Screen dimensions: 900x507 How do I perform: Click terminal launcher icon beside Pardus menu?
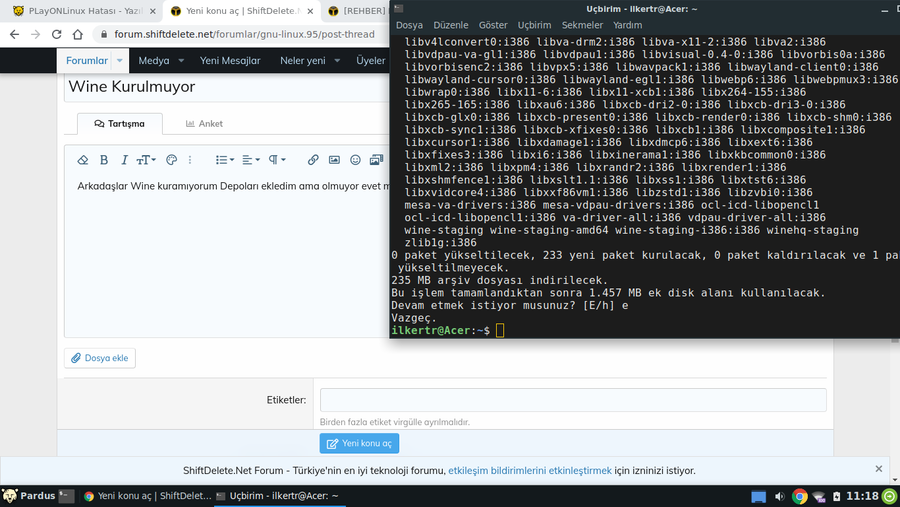tap(67, 496)
